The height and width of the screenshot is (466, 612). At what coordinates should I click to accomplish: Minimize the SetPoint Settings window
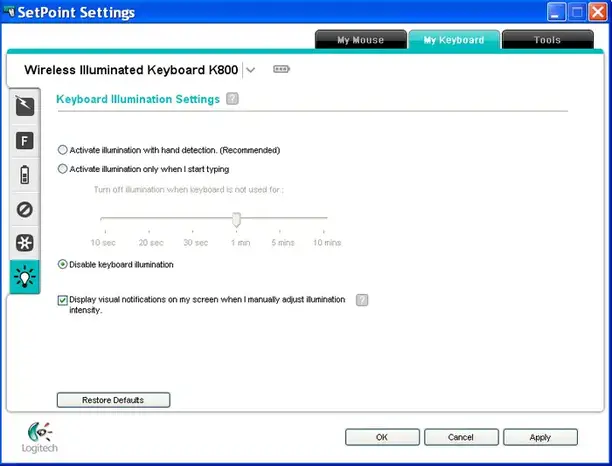(x=556, y=12)
